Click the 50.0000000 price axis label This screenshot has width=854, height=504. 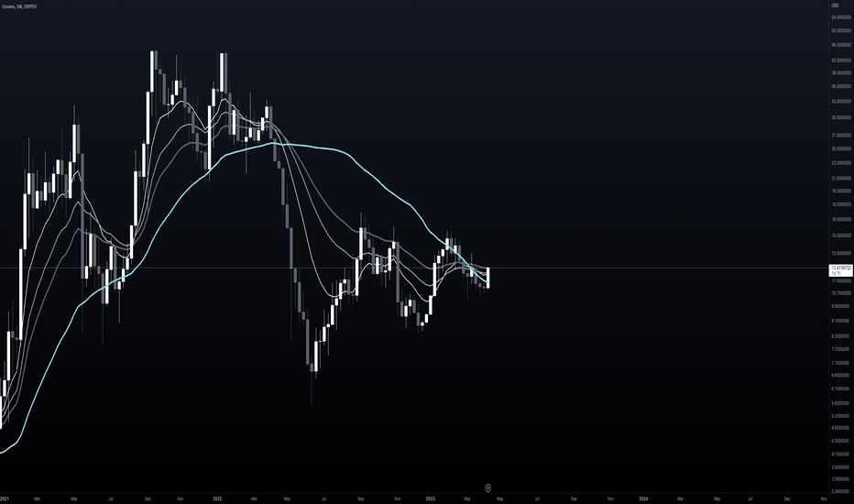841,31
